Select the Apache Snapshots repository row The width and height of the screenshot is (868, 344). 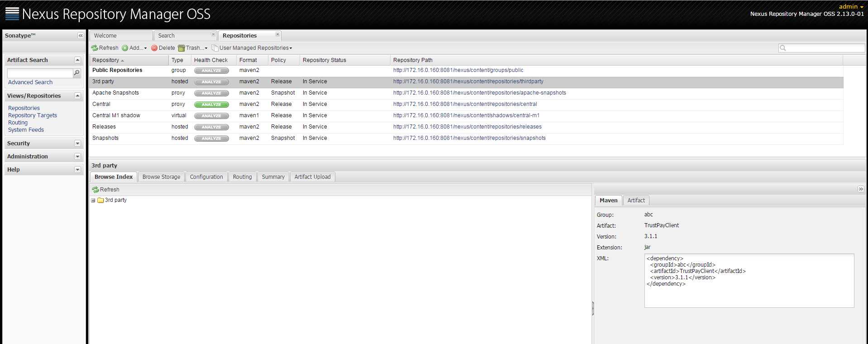point(466,93)
